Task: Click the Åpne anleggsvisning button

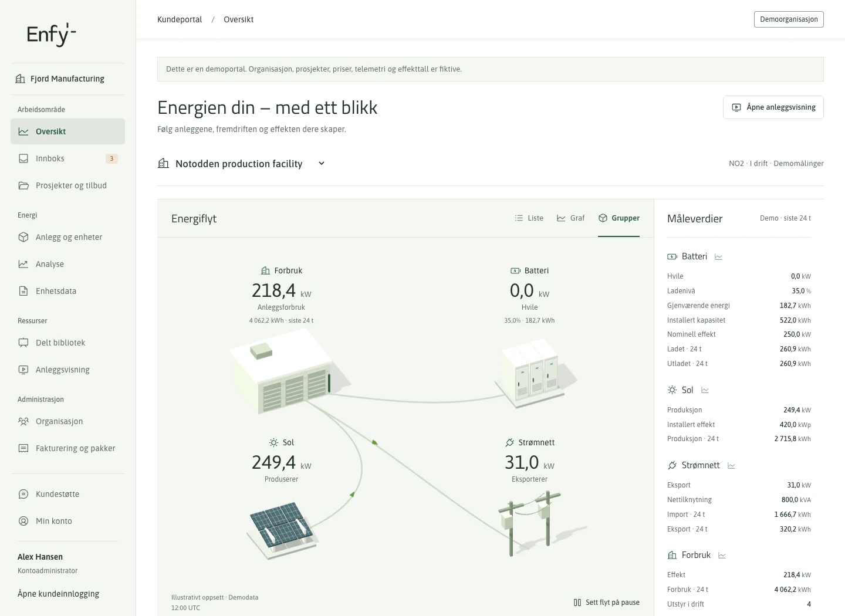Action: coord(773,107)
